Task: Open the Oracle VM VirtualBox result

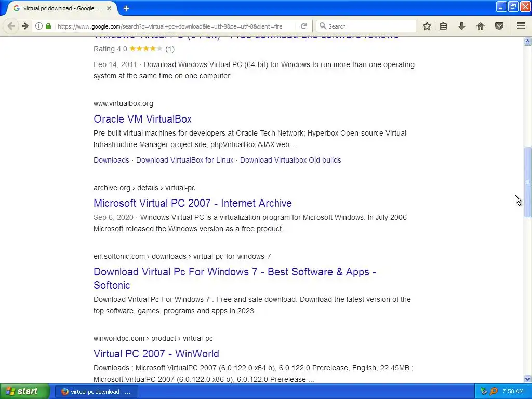Action: pos(142,119)
